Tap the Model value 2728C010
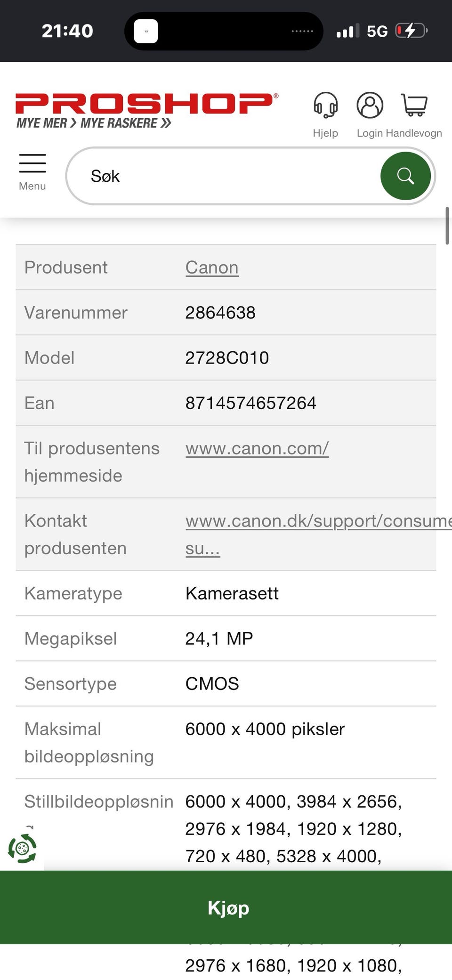This screenshot has width=452, height=980. click(227, 357)
